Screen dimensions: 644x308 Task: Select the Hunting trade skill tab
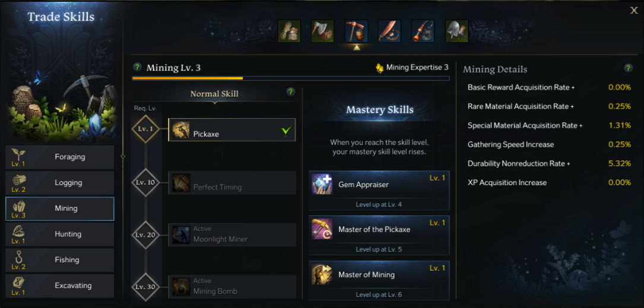tap(59, 234)
